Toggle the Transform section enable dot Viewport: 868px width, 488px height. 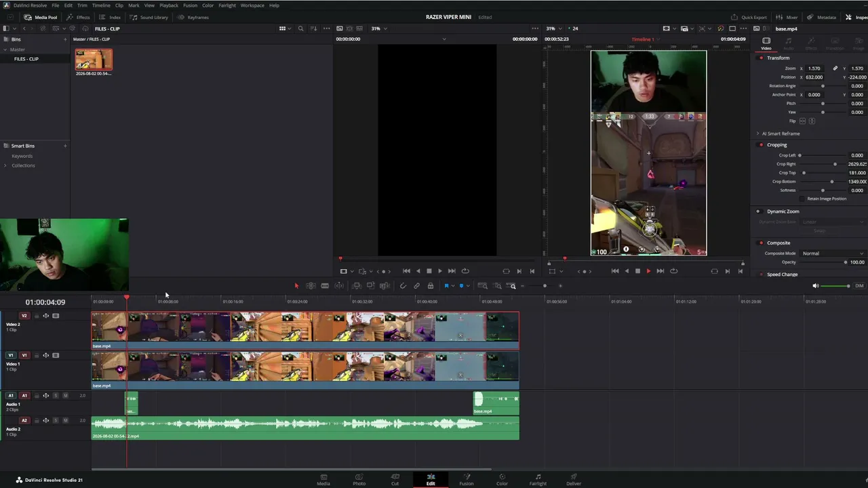(x=761, y=58)
